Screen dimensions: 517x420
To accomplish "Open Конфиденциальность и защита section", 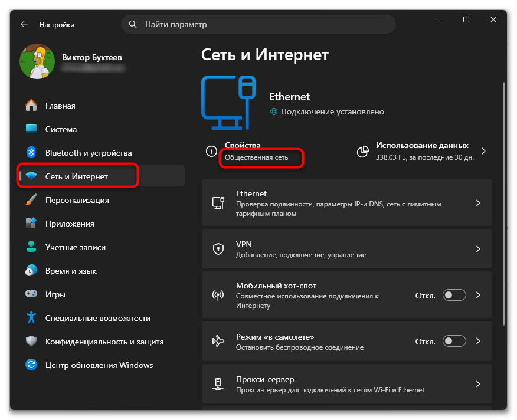I will point(102,342).
